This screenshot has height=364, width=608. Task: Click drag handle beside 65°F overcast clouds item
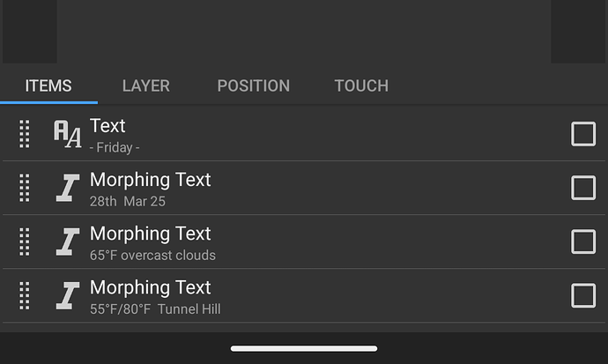(25, 241)
